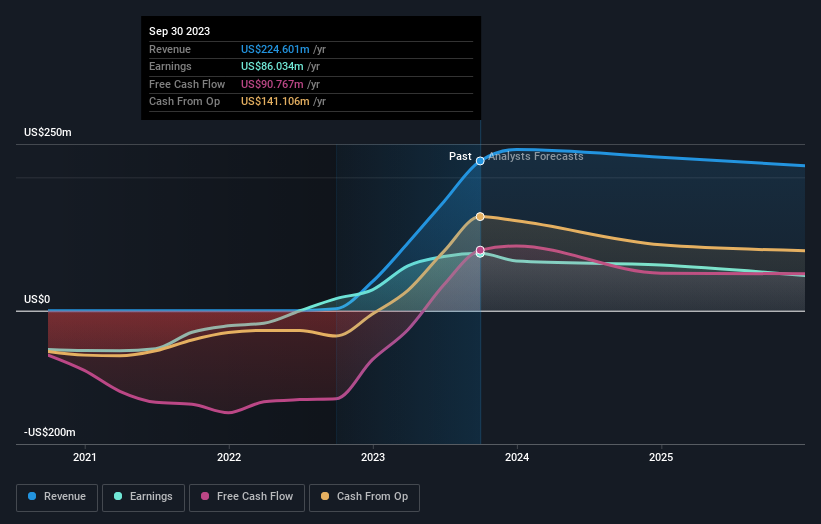Click the teal dot in Earnings legend
The image size is (821, 524).
click(118, 496)
